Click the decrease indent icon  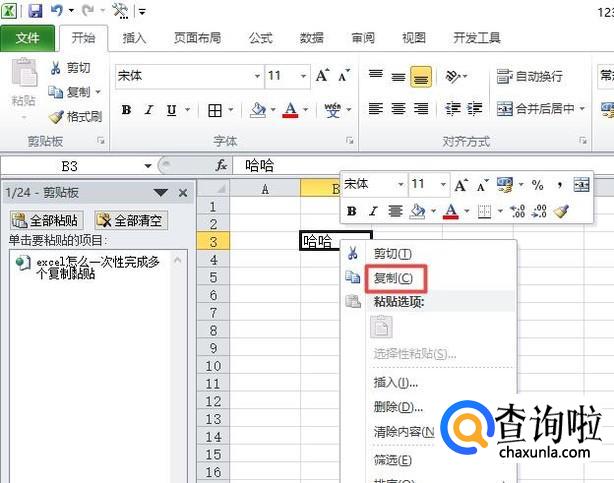[453, 109]
